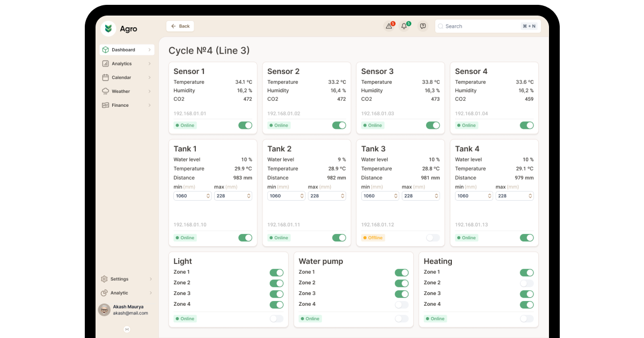Expand the Dashboard chevron arrow

click(149, 49)
